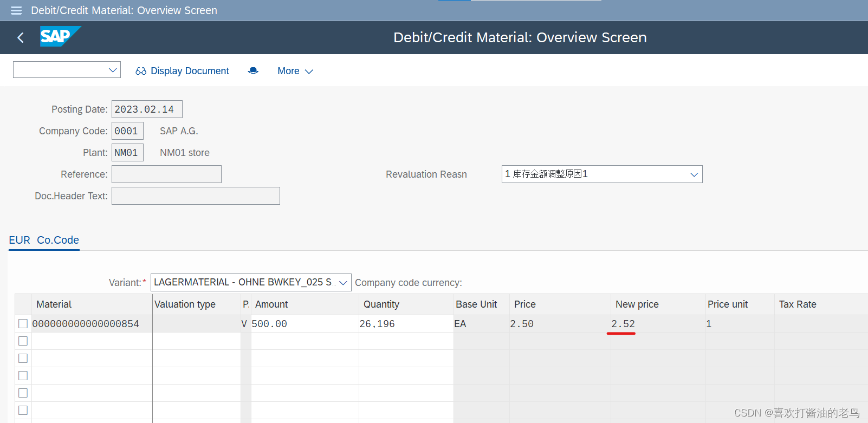This screenshot has height=423, width=868.
Task: Click Display Document button
Action: click(182, 71)
